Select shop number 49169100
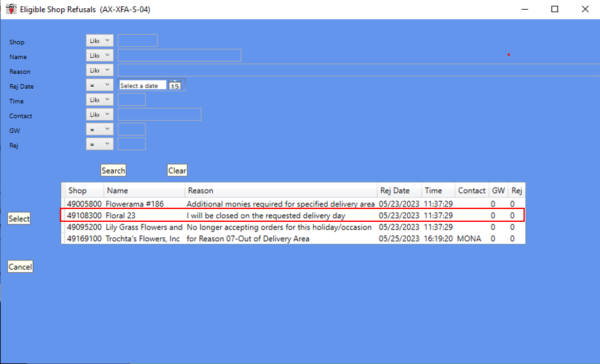Screen dimensions: 600x364 tap(84, 239)
